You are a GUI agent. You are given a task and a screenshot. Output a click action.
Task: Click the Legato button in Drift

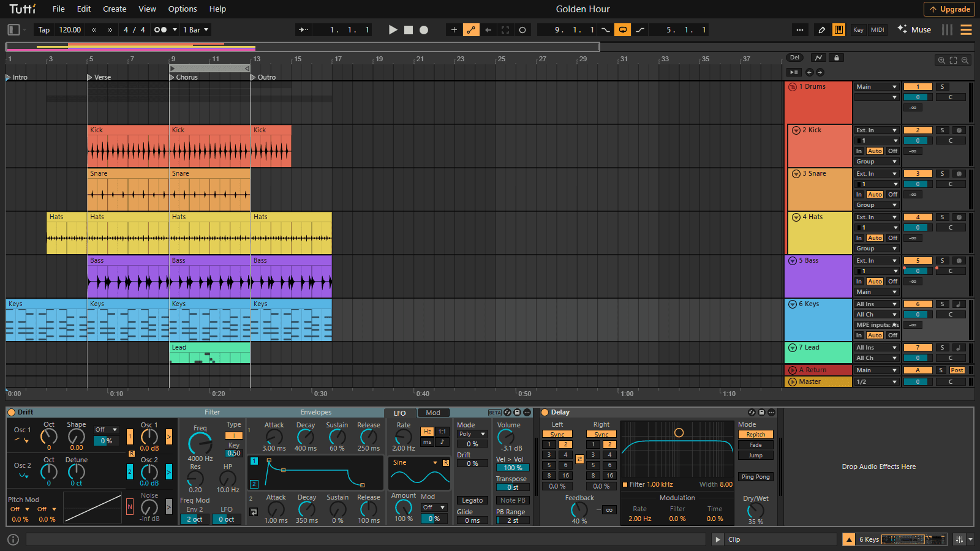tap(472, 501)
